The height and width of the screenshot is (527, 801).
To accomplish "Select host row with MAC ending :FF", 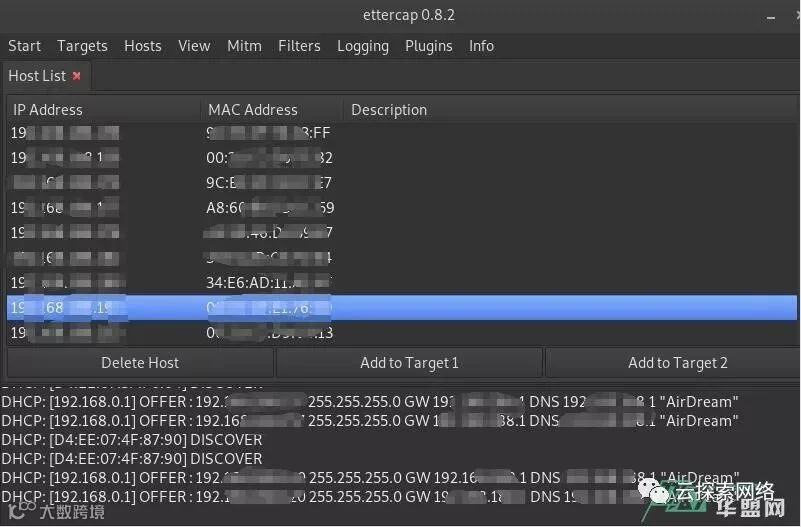I will point(402,133).
